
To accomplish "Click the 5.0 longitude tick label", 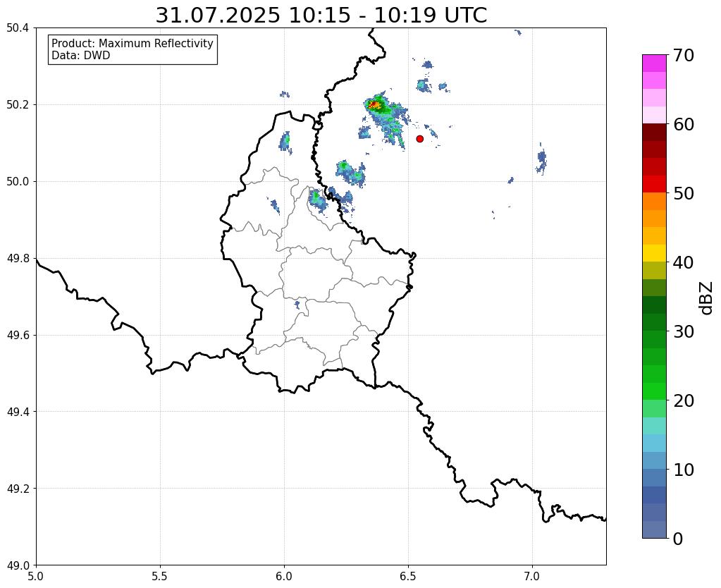I will tap(36, 576).
